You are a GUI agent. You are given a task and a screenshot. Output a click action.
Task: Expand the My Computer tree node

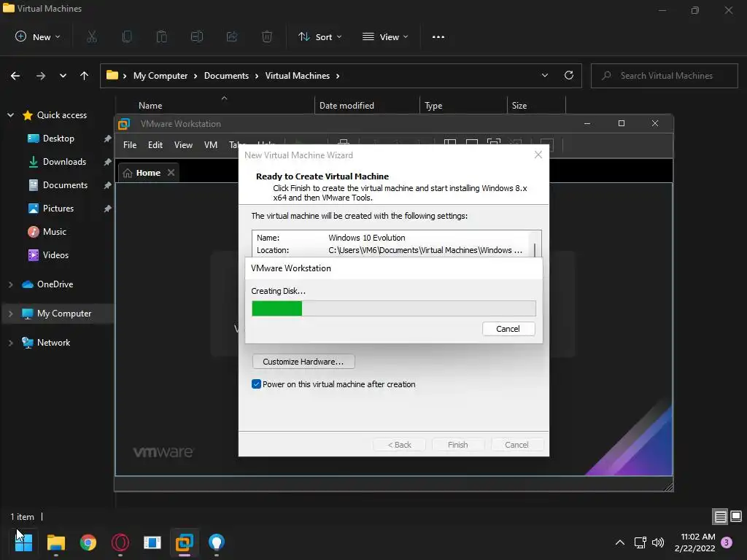pos(10,314)
